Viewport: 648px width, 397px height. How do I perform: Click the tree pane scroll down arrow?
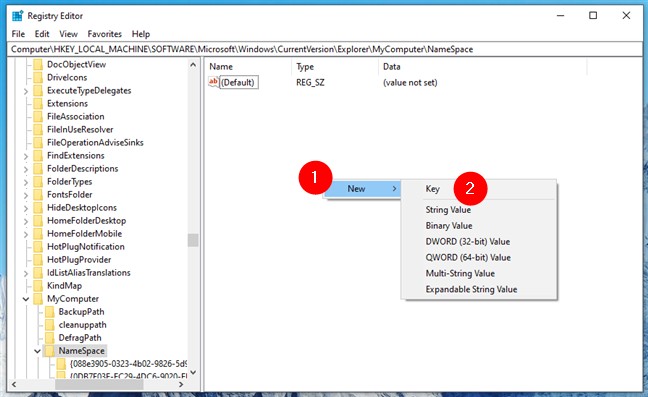(193, 372)
